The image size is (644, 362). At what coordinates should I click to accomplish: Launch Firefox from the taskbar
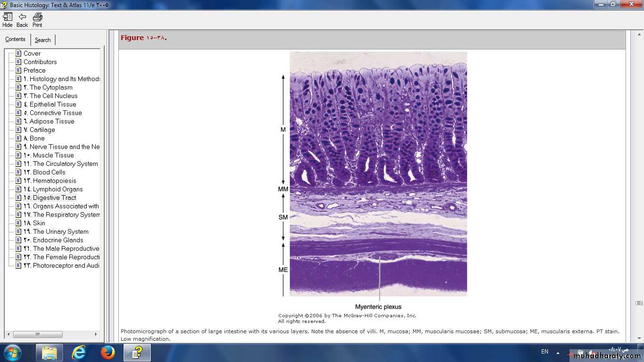coord(107,353)
